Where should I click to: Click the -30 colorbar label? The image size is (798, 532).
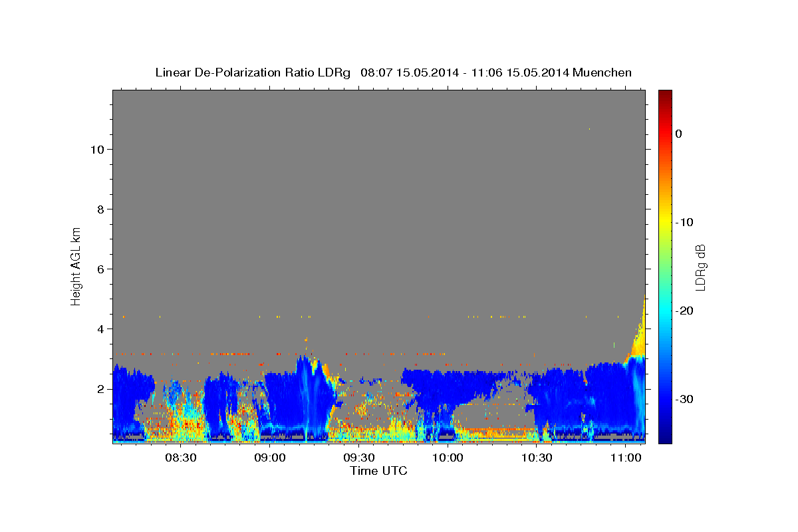685,399
